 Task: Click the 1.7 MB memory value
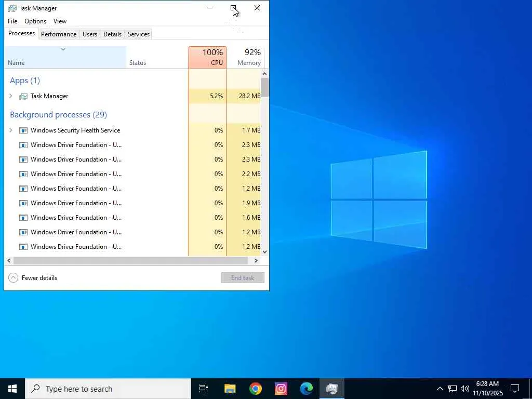pyautogui.click(x=251, y=130)
